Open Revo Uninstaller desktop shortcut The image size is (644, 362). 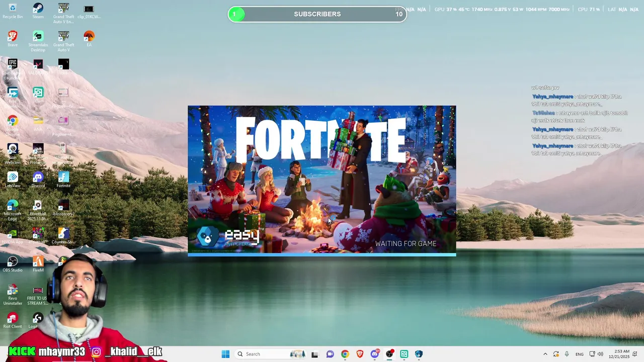pyautogui.click(x=13, y=295)
